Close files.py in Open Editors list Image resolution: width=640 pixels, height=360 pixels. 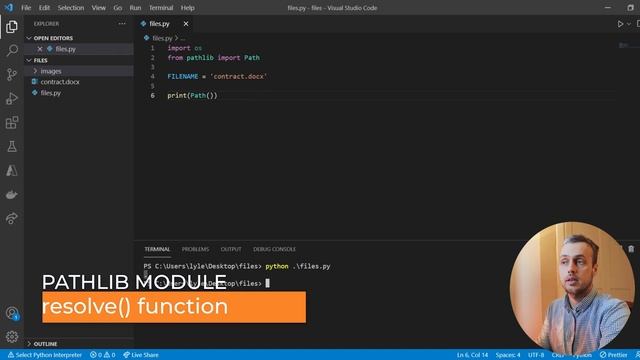40,49
